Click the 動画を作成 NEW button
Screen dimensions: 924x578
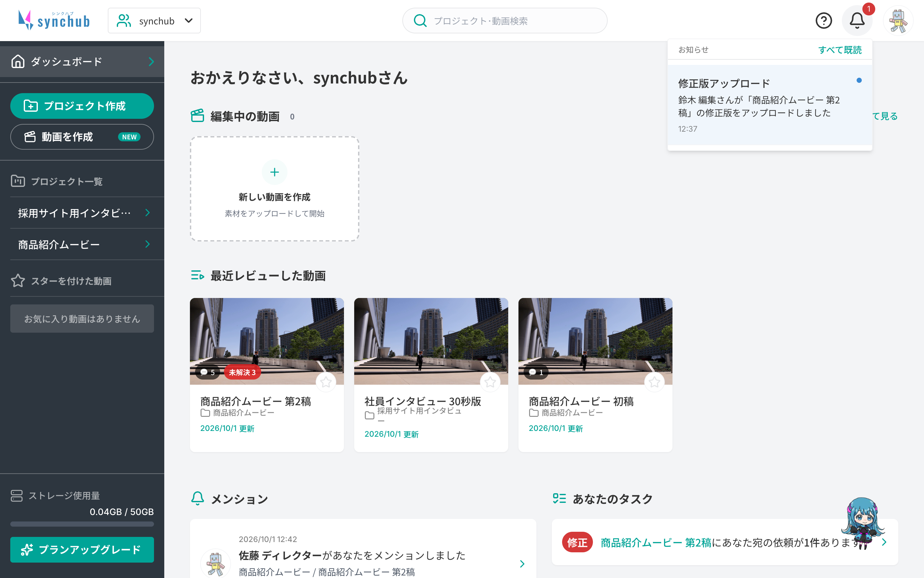click(x=82, y=137)
